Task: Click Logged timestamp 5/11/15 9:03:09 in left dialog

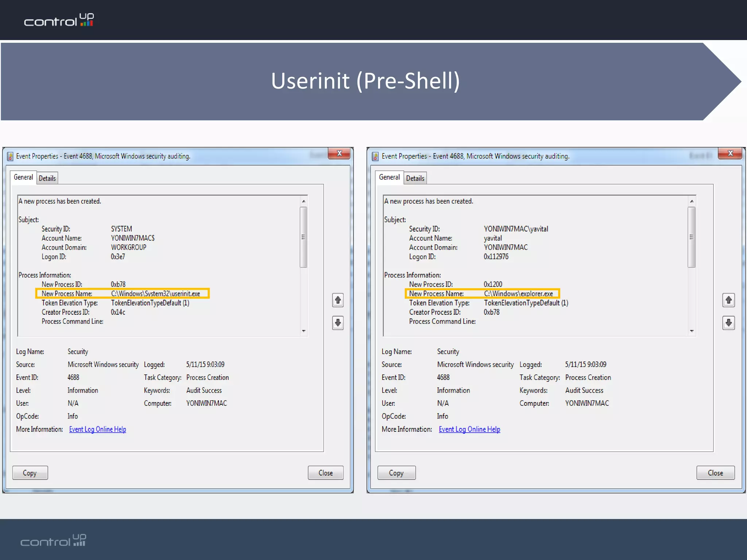Action: (x=205, y=365)
